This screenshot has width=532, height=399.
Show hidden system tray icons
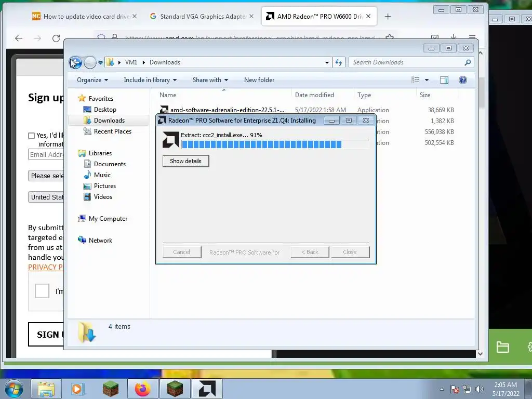click(x=442, y=389)
